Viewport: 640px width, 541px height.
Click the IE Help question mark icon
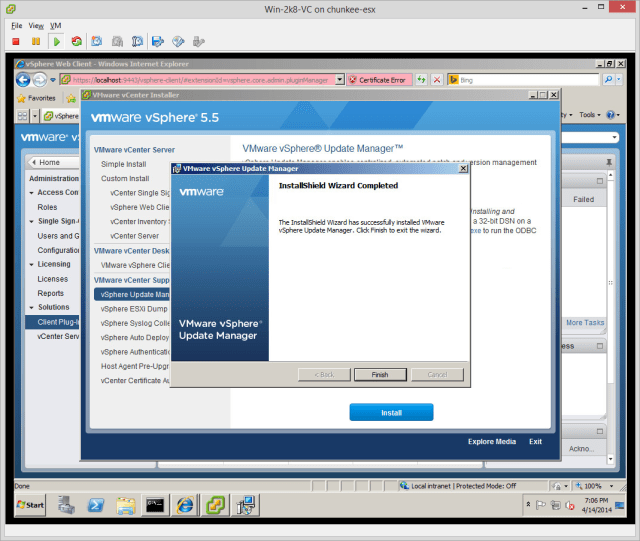point(611,115)
